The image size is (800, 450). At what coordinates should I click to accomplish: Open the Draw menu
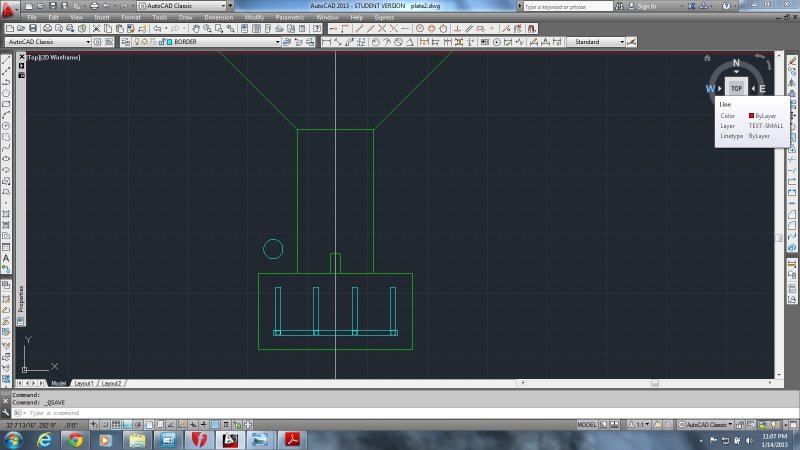point(185,17)
